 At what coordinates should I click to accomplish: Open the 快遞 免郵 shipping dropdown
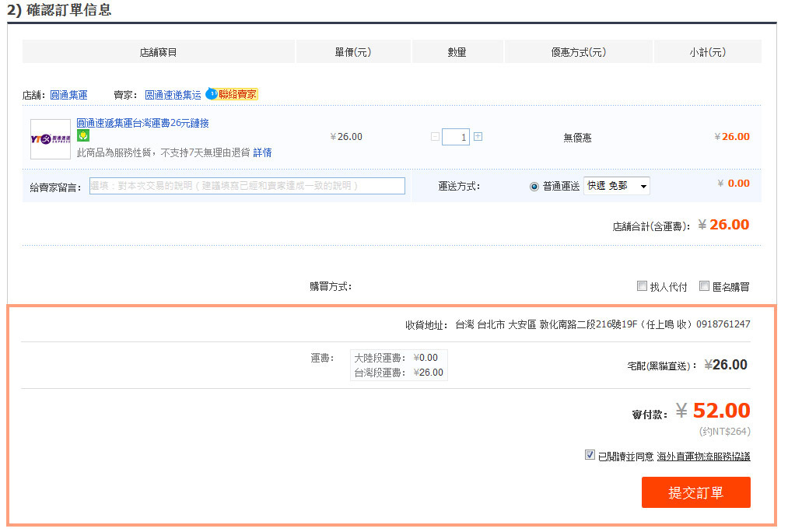coord(616,186)
